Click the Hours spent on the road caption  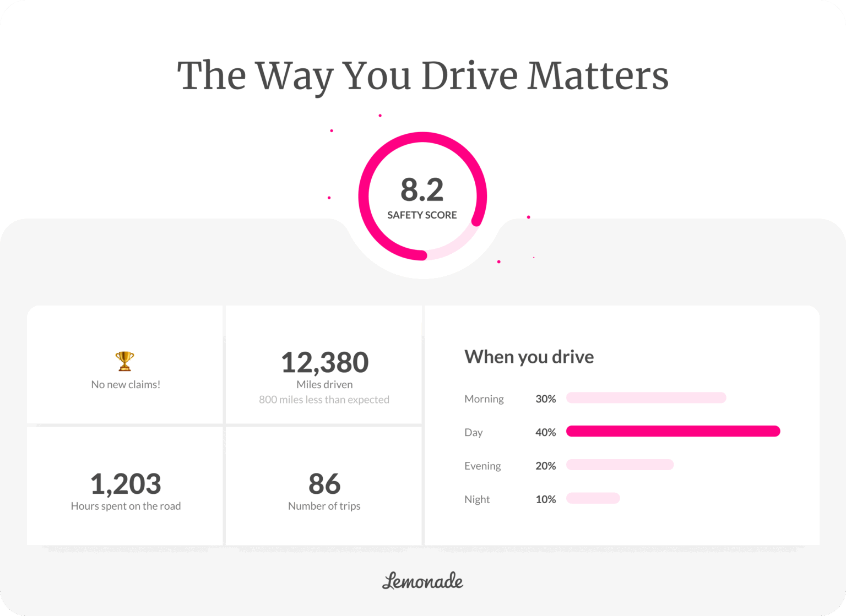click(126, 506)
